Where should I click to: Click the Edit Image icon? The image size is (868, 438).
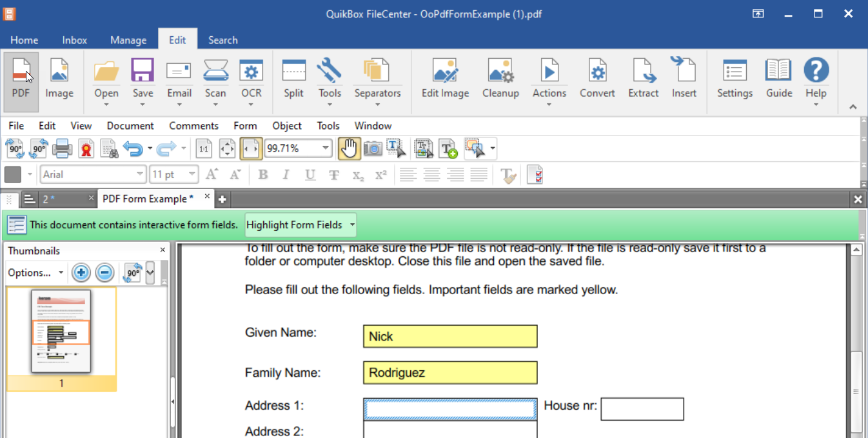pyautogui.click(x=445, y=79)
